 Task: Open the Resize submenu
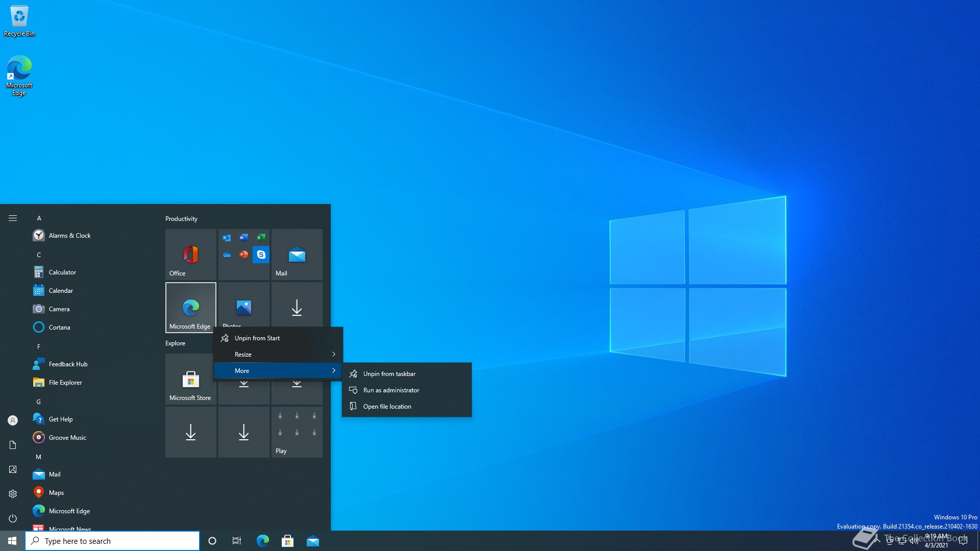point(278,355)
